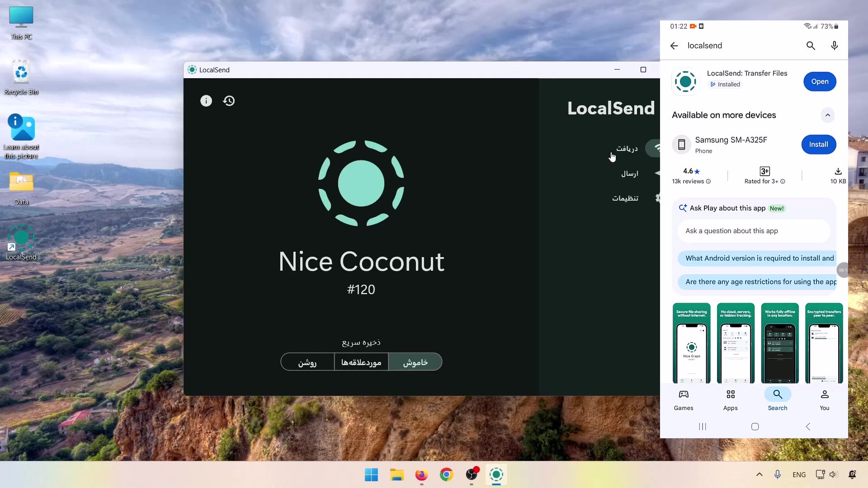Click Ask a question about this app field
This screenshot has height=488, width=868.
pyautogui.click(x=754, y=231)
